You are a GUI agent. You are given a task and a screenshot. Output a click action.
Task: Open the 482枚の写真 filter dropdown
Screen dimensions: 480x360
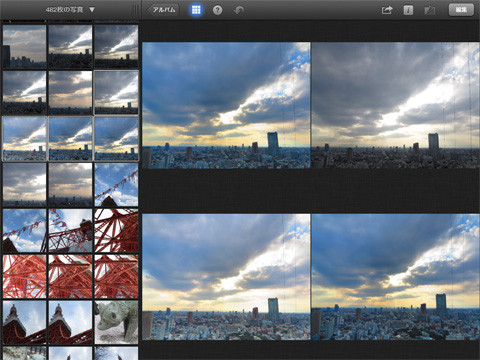[x=70, y=10]
